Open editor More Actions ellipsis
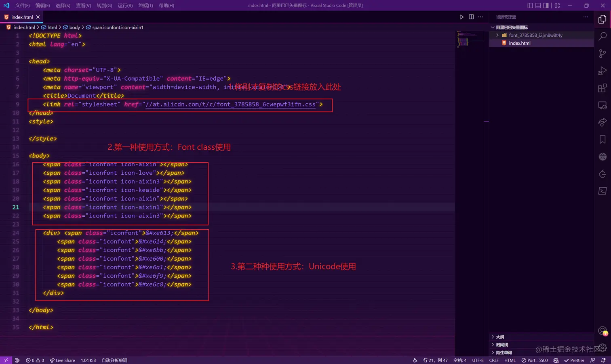This screenshot has height=364, width=611. [x=480, y=17]
